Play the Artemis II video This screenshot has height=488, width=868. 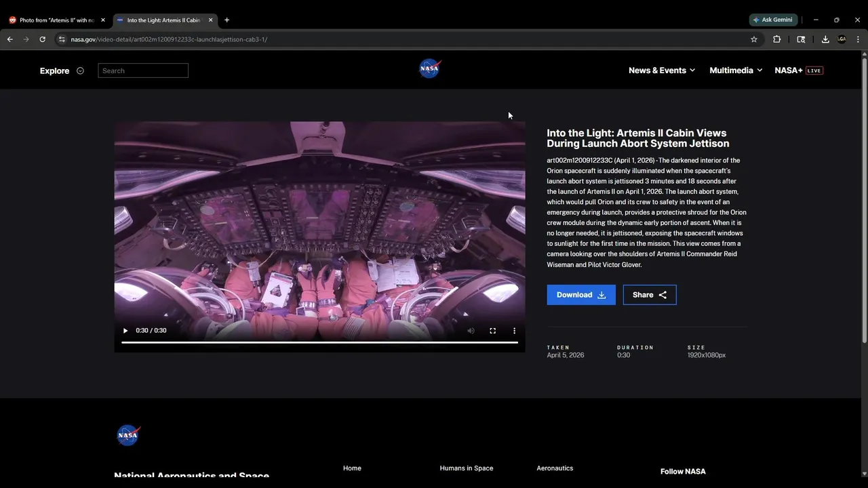[x=125, y=331]
